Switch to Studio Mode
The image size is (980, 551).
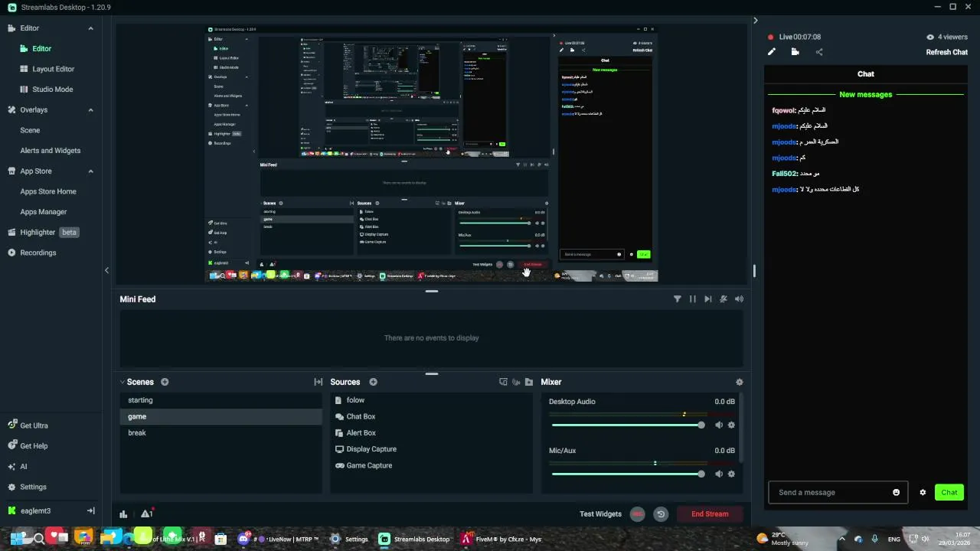point(52,90)
